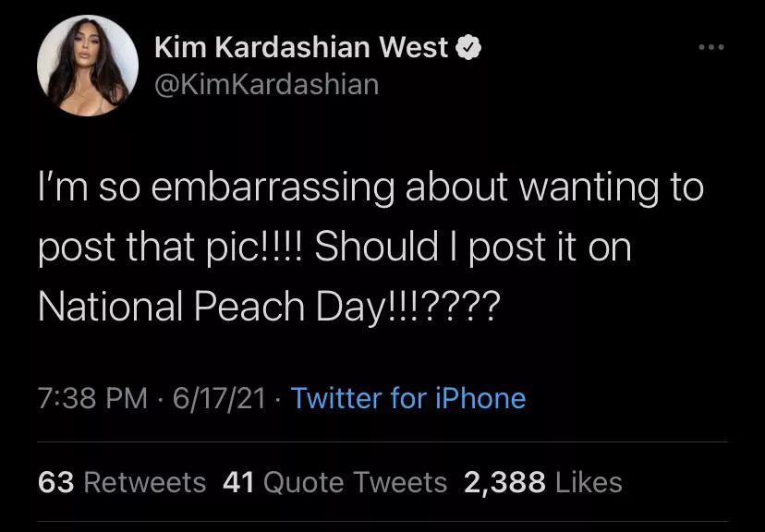
Task: View the Retweets list
Action: pos(145,482)
